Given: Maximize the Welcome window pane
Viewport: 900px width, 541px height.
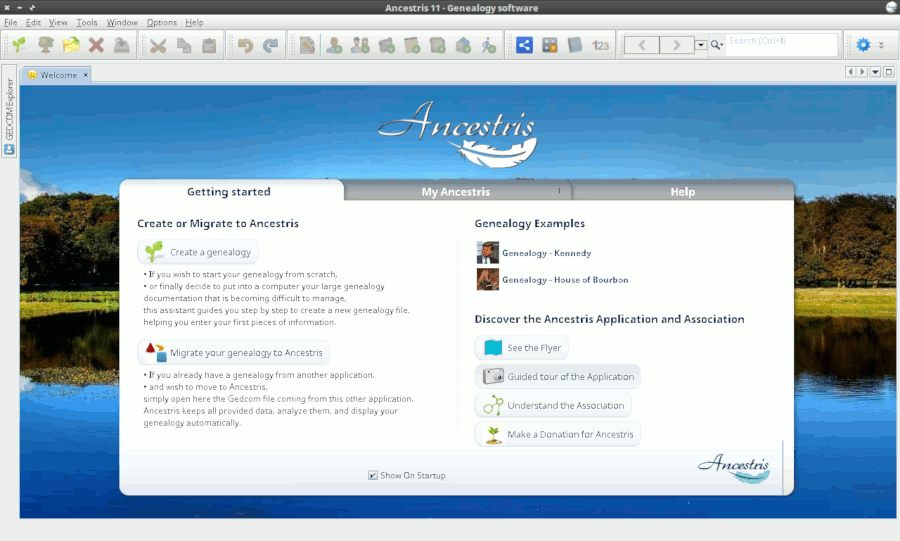Looking at the screenshot, I should click(x=889, y=72).
